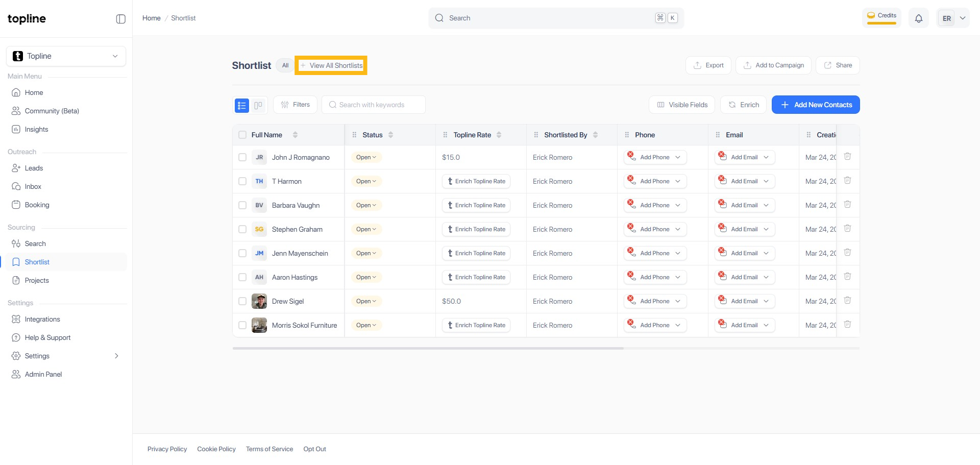Open Morris Sokol Furniture profile picture

(x=259, y=325)
